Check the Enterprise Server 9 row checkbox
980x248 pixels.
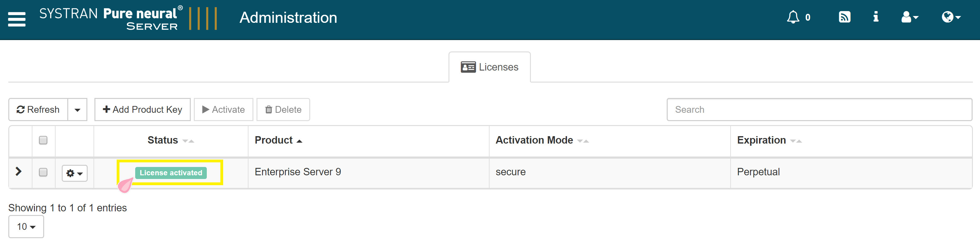pos(44,173)
